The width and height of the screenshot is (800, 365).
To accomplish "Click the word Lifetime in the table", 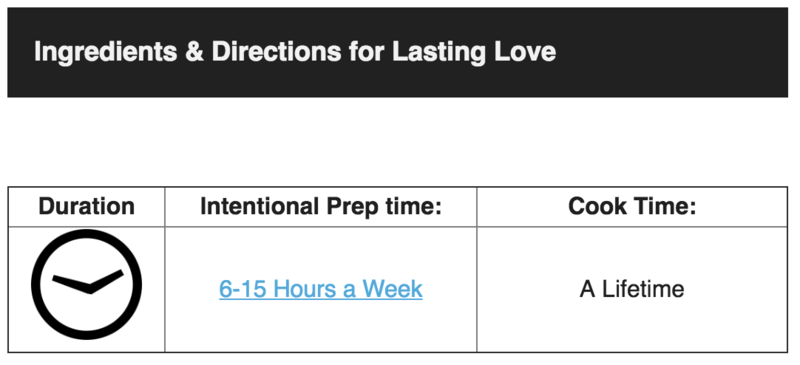I will coord(643,289).
